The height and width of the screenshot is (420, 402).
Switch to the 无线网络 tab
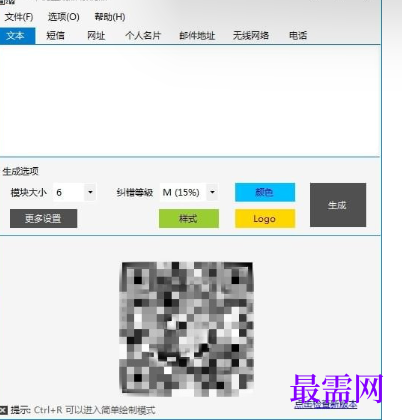[251, 36]
